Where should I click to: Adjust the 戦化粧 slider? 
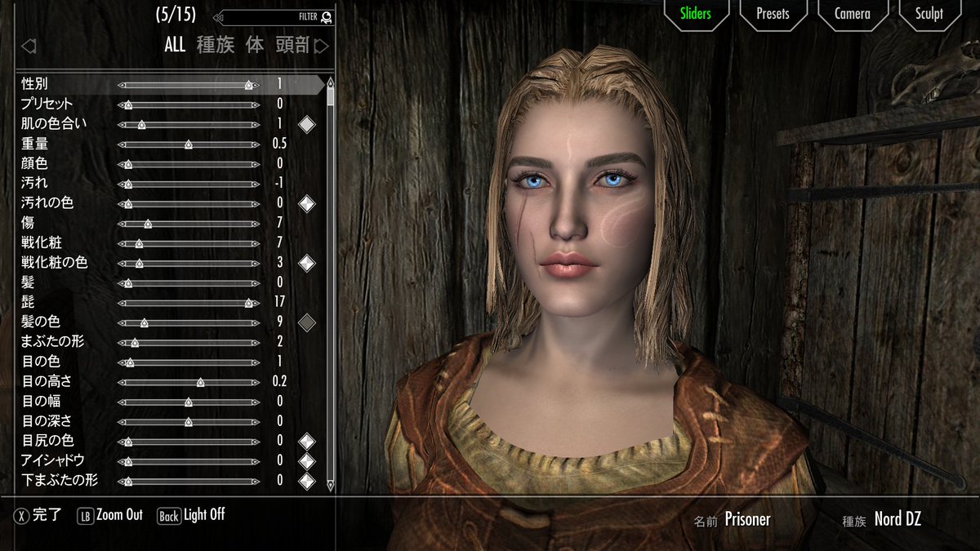(x=189, y=243)
